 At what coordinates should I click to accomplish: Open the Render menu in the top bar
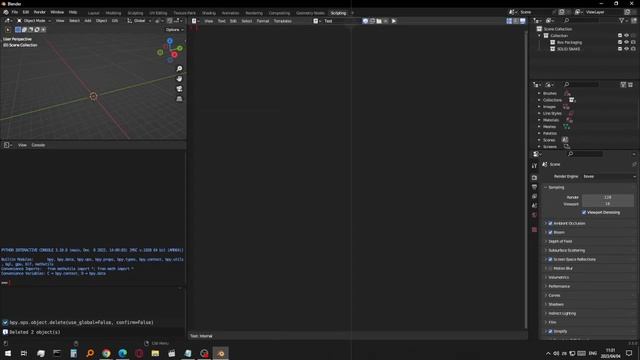coord(40,12)
